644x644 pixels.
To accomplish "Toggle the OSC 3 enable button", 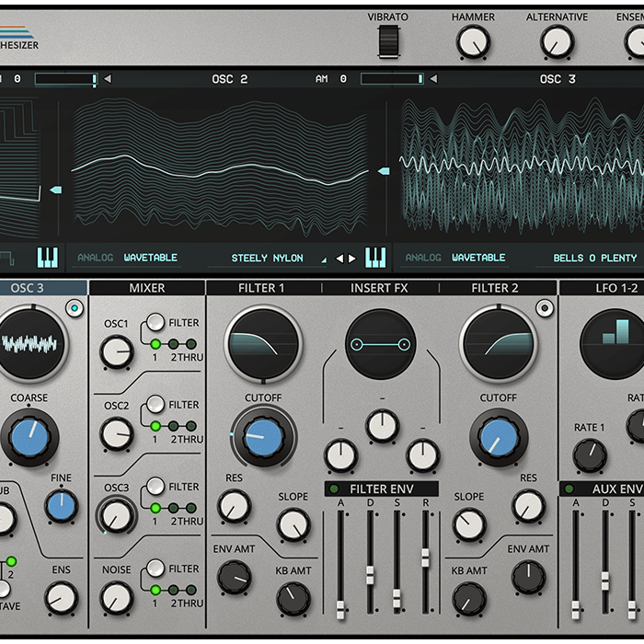I will [x=75, y=308].
